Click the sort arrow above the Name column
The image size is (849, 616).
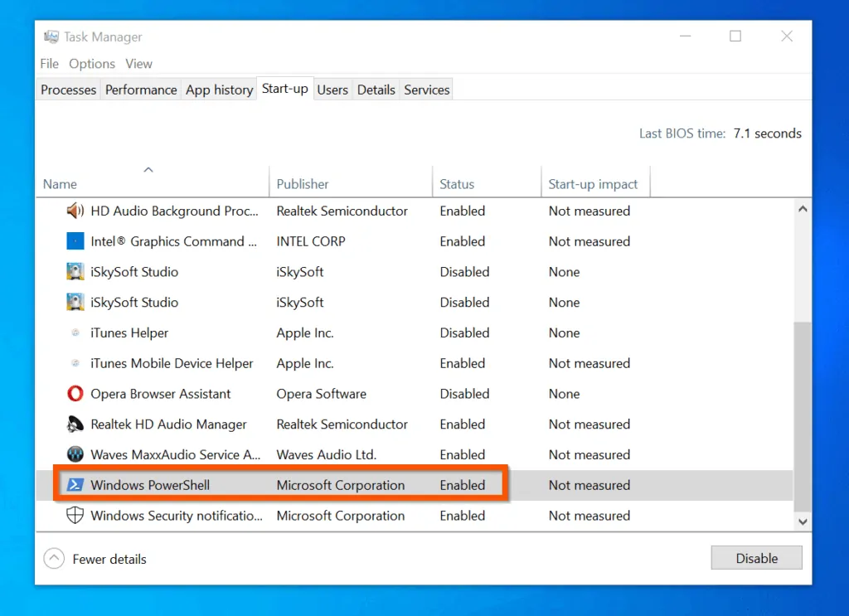(x=148, y=169)
